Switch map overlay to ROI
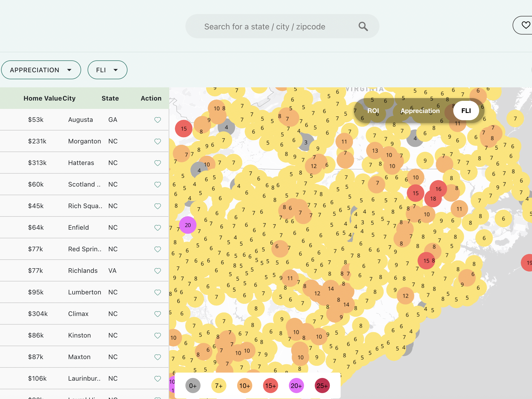The width and height of the screenshot is (532, 399). pos(373,111)
